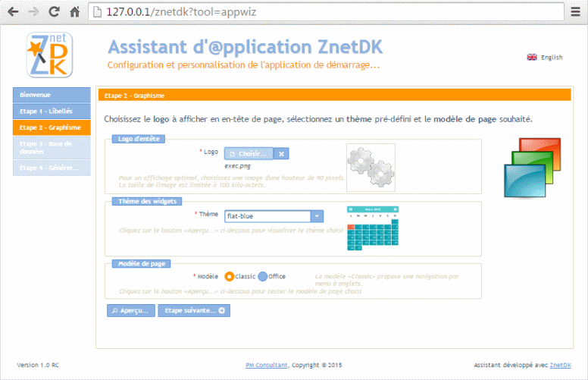Click the Modèle de page section header
The height and width of the screenshot is (380, 588).
tap(142, 264)
